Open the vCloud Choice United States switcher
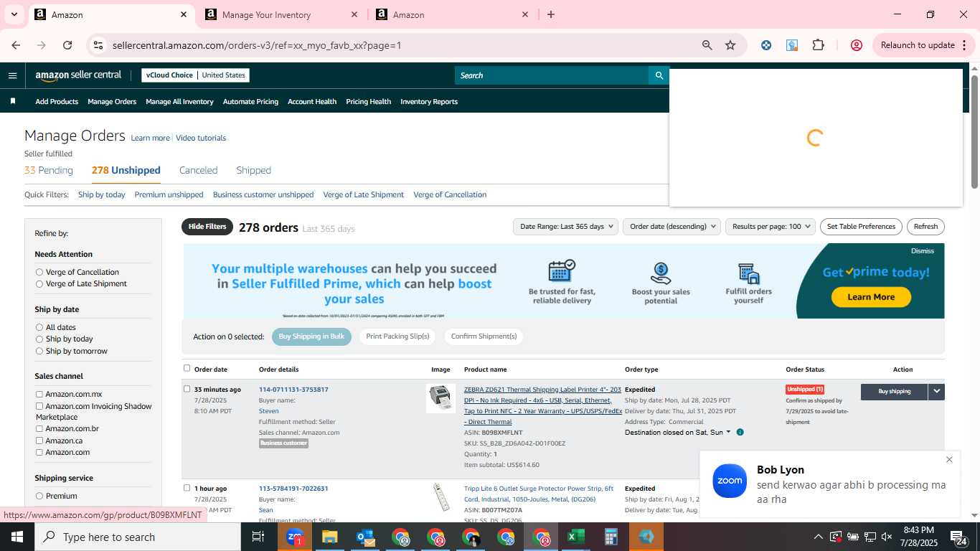Screen dimensions: 980x551 point(195,75)
